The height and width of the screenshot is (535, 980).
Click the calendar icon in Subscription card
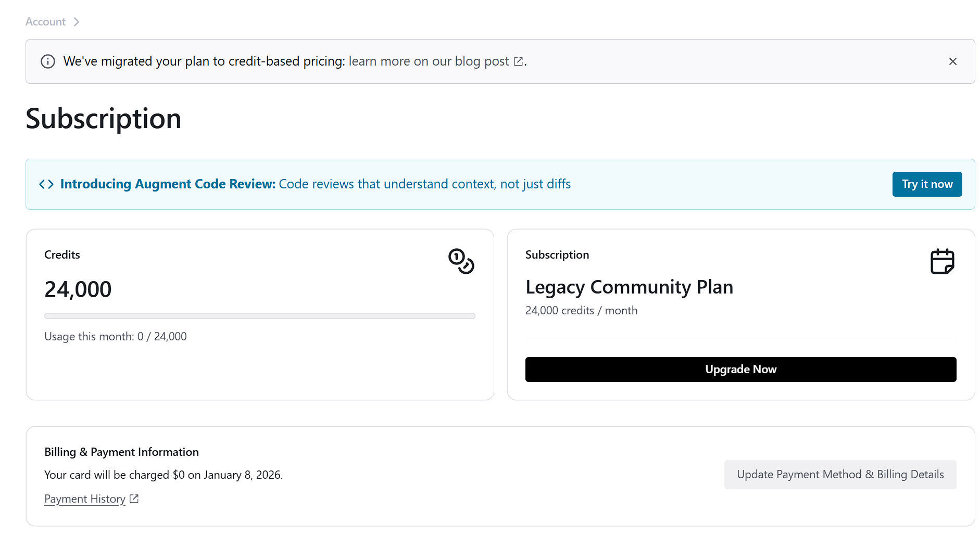[943, 261]
